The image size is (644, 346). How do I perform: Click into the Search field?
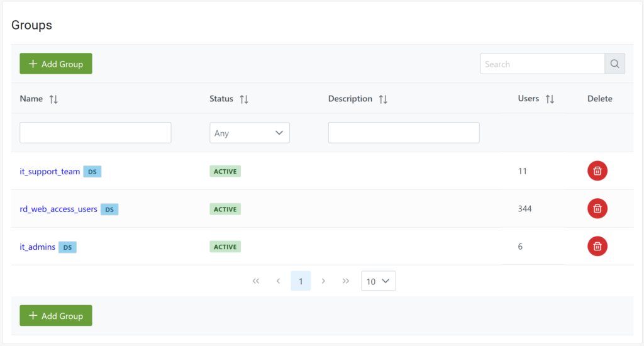point(542,64)
